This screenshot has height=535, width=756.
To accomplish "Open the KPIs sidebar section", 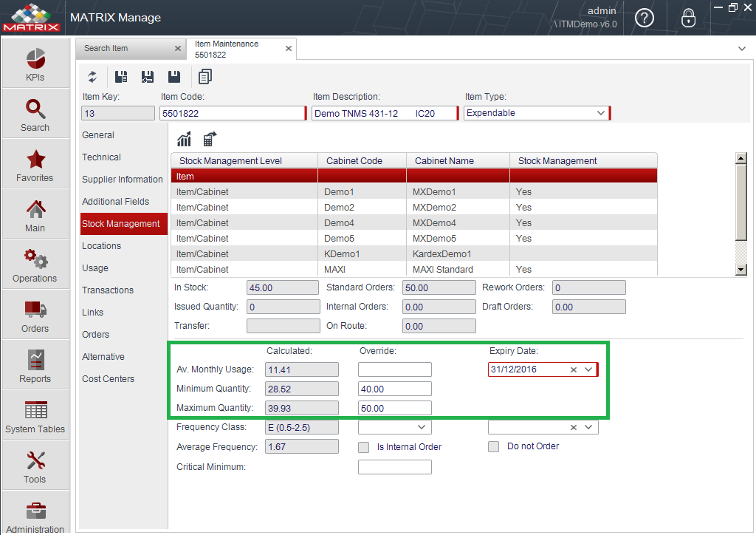I will pos(35,64).
